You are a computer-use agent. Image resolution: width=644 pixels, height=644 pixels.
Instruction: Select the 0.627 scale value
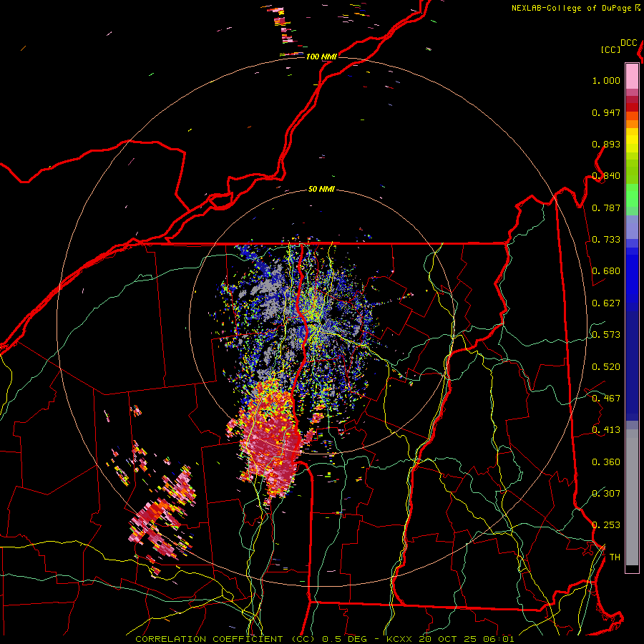(606, 303)
